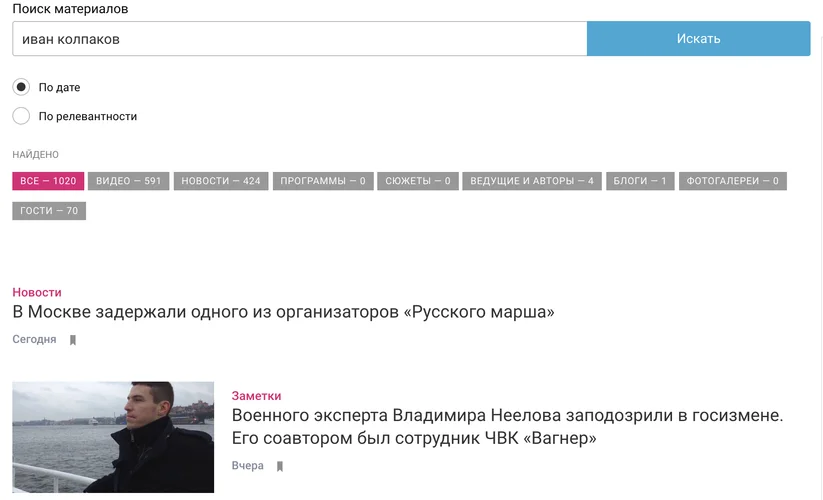Filter results by "Новости – 424"

point(221,181)
